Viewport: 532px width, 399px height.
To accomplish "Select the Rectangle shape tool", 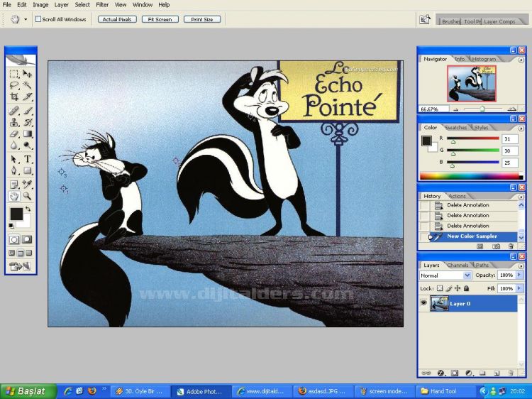I will [x=27, y=170].
